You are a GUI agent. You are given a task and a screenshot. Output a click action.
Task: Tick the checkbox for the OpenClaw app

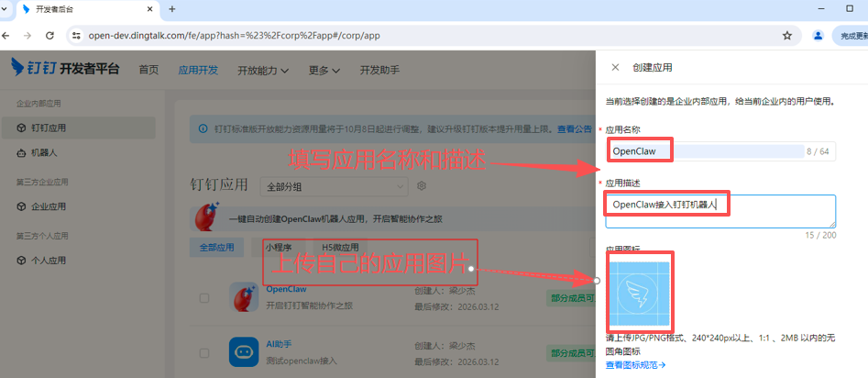click(x=204, y=298)
